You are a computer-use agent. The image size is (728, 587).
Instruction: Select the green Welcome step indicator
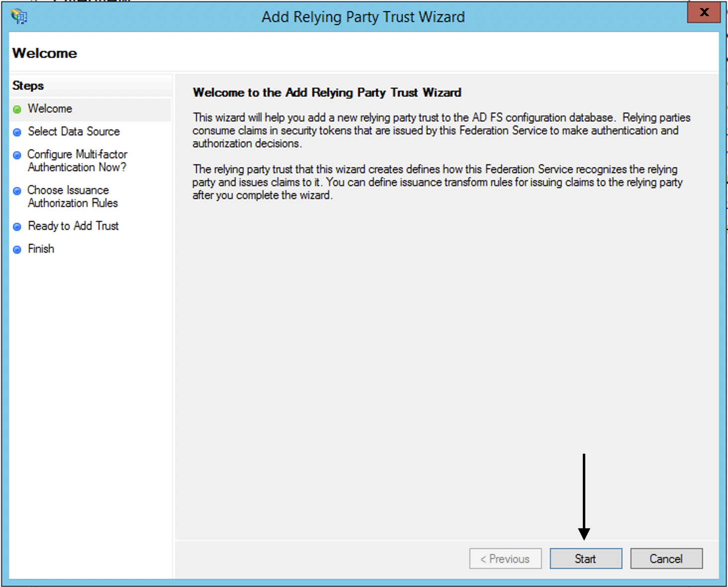pos(16,109)
